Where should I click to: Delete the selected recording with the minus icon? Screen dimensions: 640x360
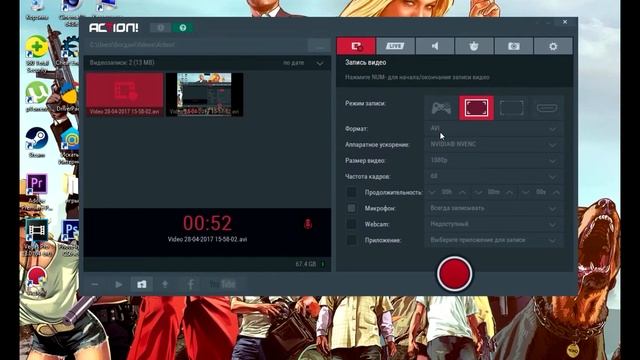95,284
